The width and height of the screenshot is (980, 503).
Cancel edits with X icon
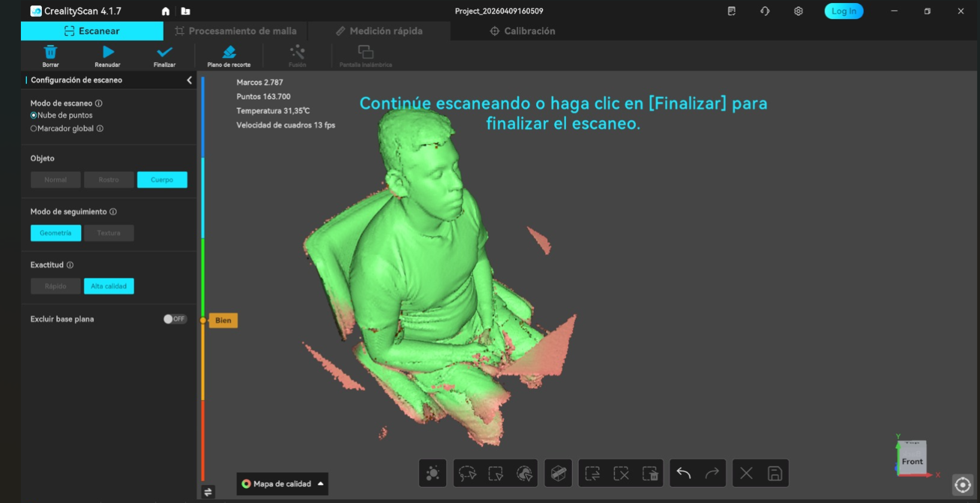pos(746,474)
